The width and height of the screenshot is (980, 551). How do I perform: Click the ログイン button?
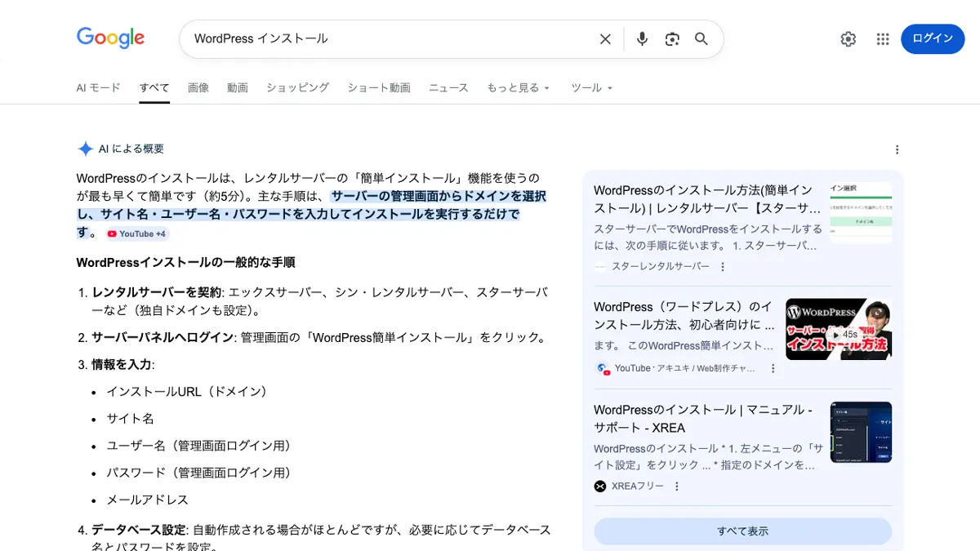[933, 38]
